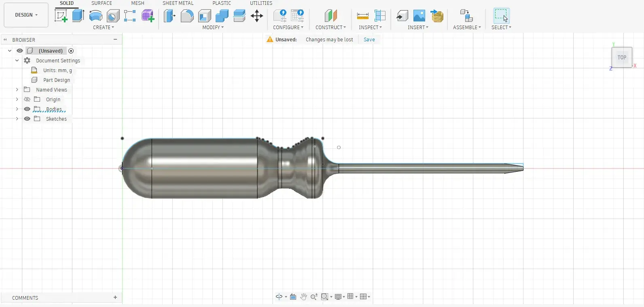
Task: Click the Insert Mesh icon
Action: click(437, 16)
